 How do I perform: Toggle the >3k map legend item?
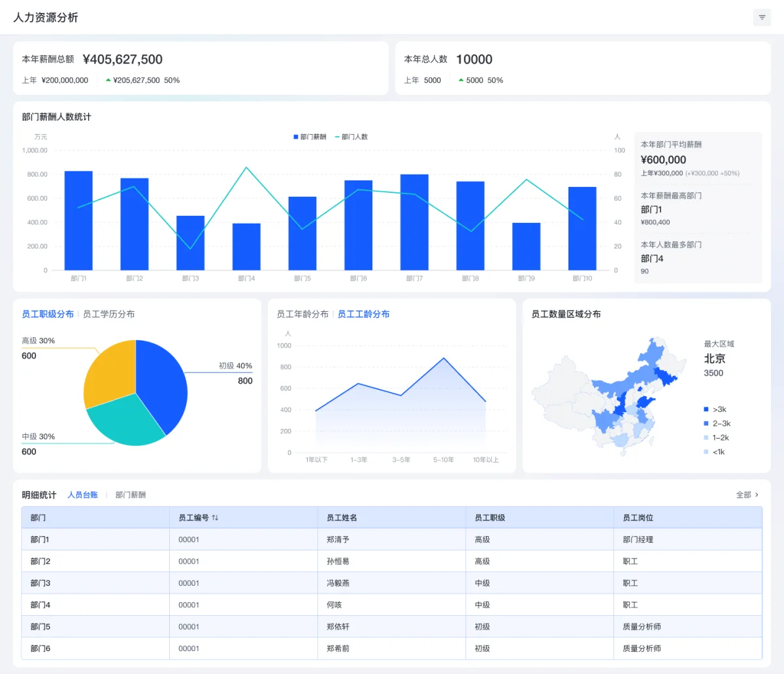pyautogui.click(x=715, y=409)
